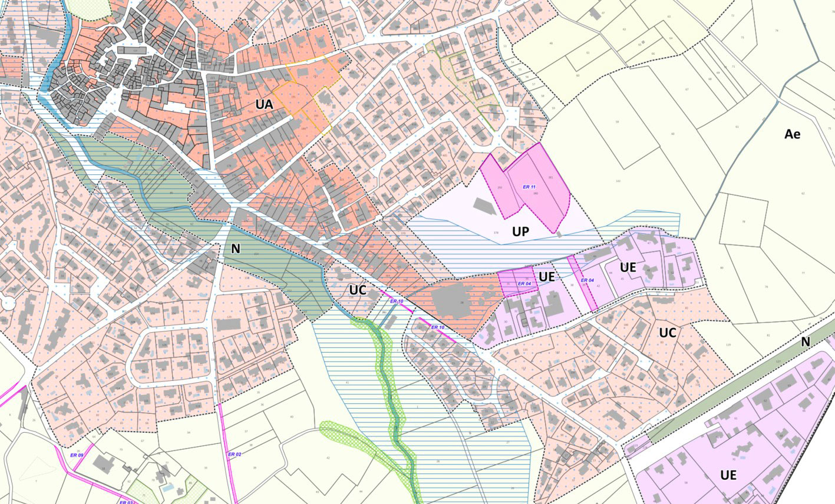
Task: Select the ER 10 label nearest UC label
Action: tap(397, 301)
